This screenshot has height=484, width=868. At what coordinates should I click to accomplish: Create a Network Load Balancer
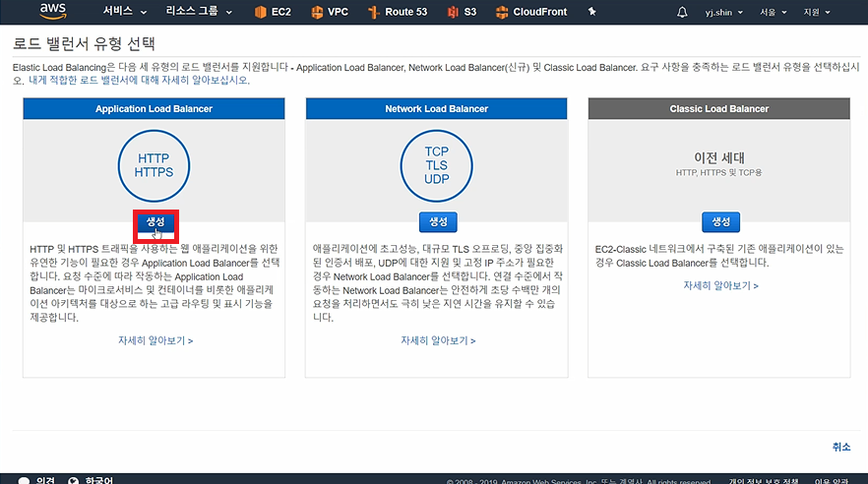[x=438, y=221]
